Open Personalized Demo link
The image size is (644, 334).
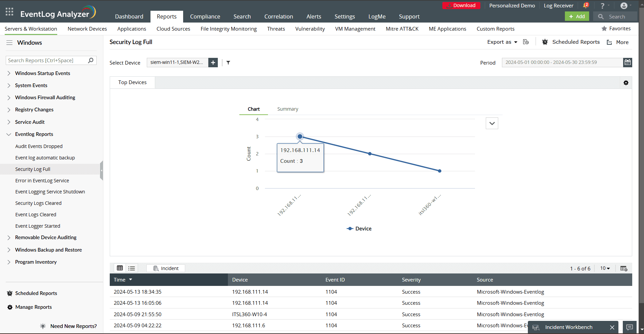coord(512,6)
